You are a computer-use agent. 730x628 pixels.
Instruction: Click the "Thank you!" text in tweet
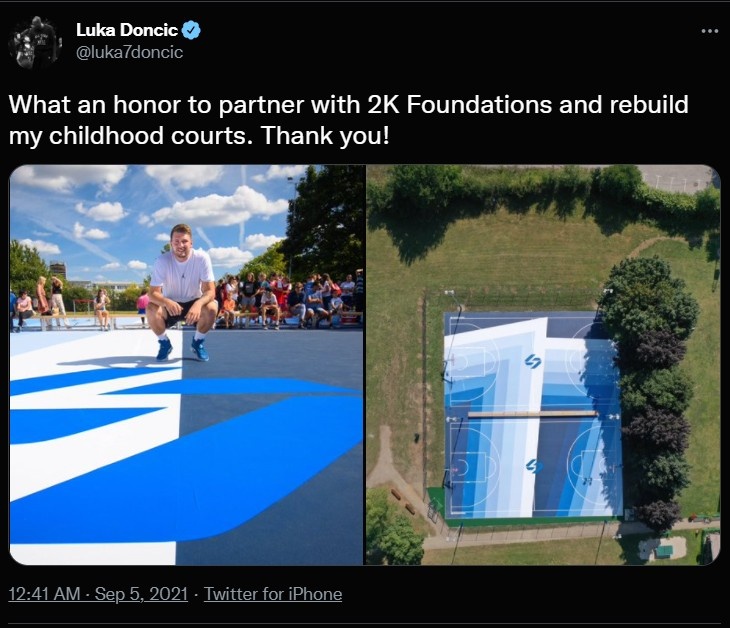coord(324,135)
